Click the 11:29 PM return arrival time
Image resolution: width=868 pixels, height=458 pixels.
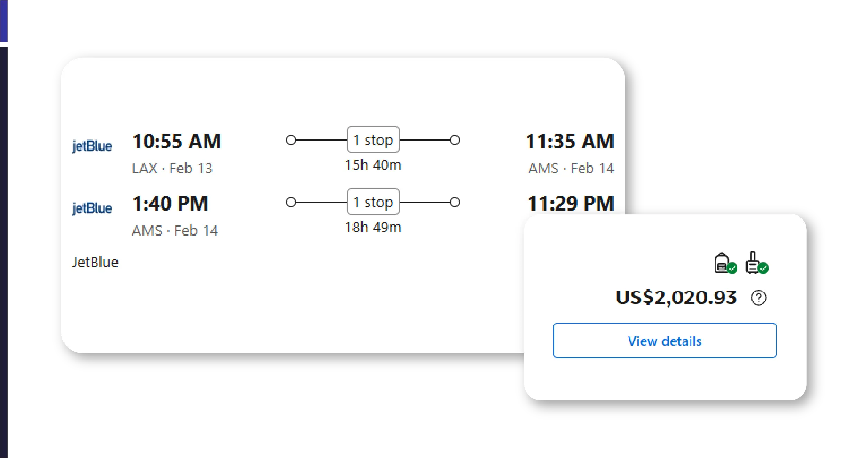(x=570, y=203)
